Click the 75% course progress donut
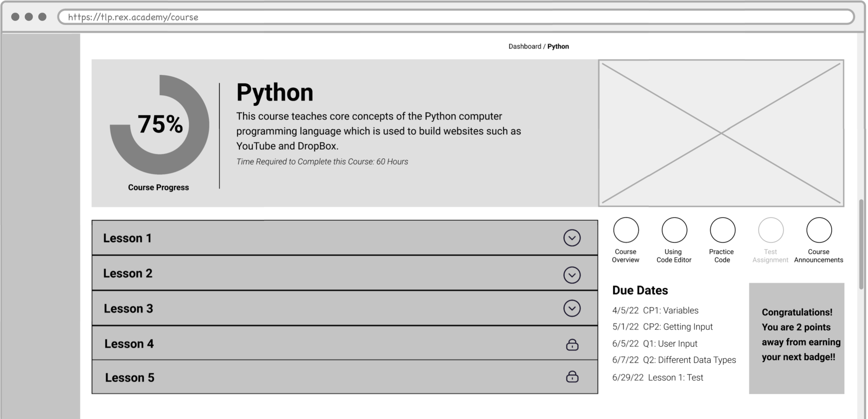The image size is (868, 419). click(160, 125)
